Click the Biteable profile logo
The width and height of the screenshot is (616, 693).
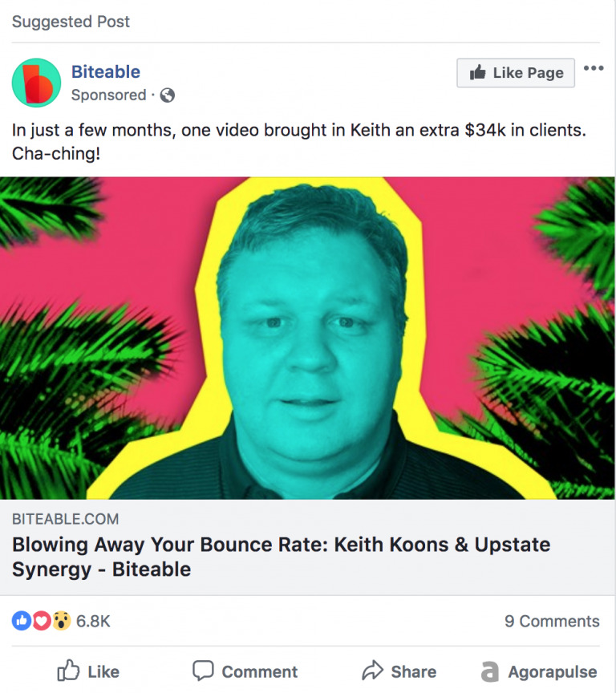(x=36, y=83)
